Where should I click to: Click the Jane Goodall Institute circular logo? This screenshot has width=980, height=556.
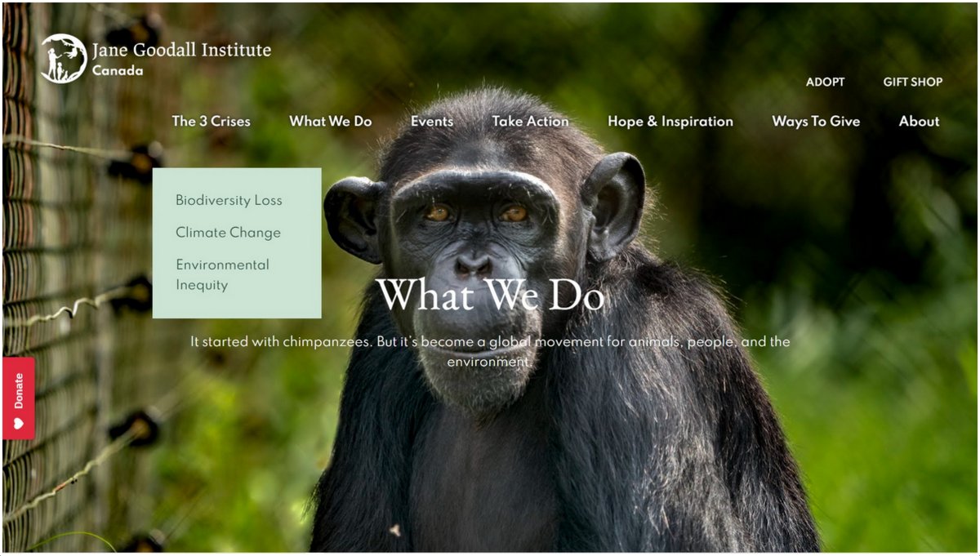pyautogui.click(x=64, y=58)
